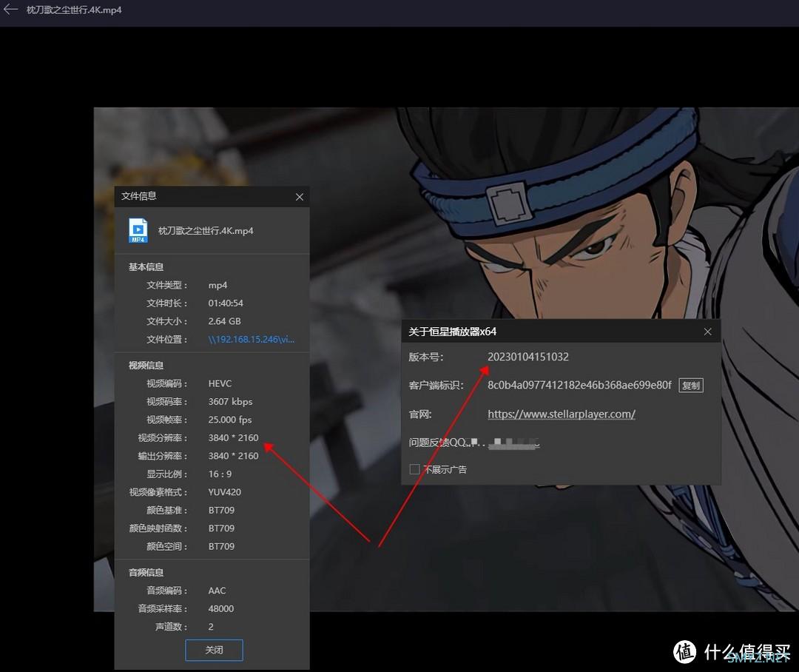Click the frame rate value 25.000 fps
This screenshot has height=672, width=799.
[x=230, y=420]
